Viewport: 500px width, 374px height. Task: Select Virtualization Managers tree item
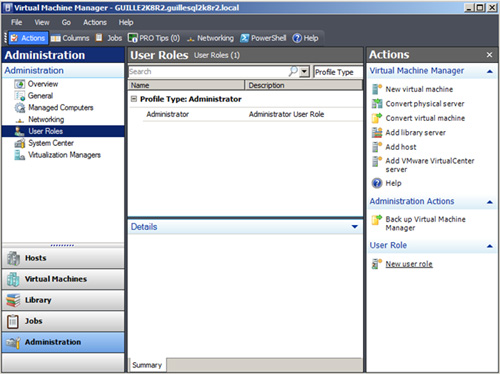pos(64,155)
